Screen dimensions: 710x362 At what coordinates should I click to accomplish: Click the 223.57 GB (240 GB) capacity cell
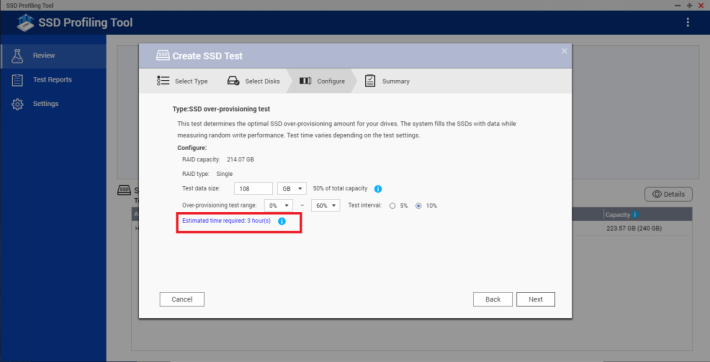pos(634,229)
